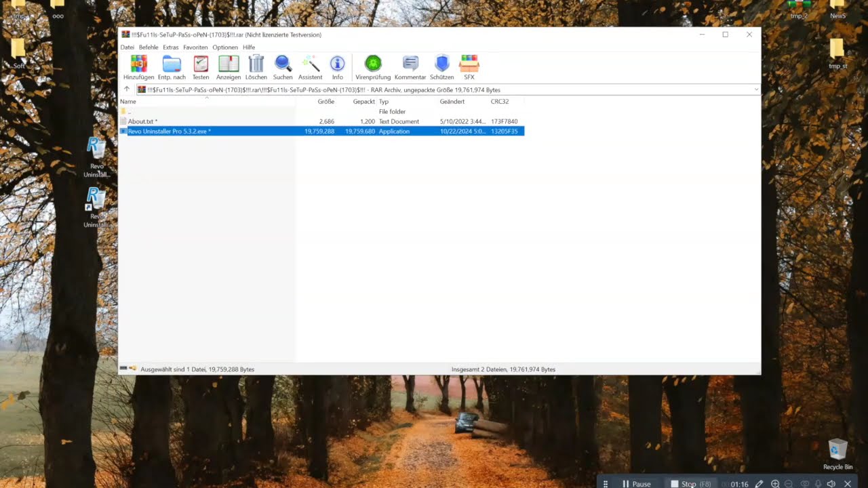Viewport: 868px width, 488px height.
Task: Open the Extras menu
Action: pos(171,47)
